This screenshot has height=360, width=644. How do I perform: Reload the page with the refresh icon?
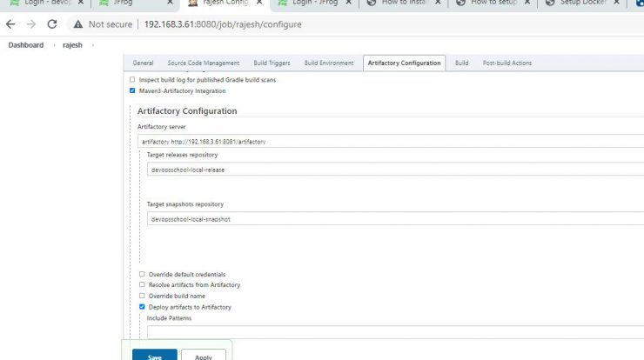52,24
